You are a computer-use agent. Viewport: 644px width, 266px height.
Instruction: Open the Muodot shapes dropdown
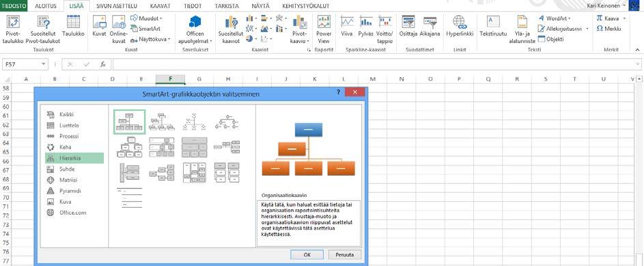147,18
